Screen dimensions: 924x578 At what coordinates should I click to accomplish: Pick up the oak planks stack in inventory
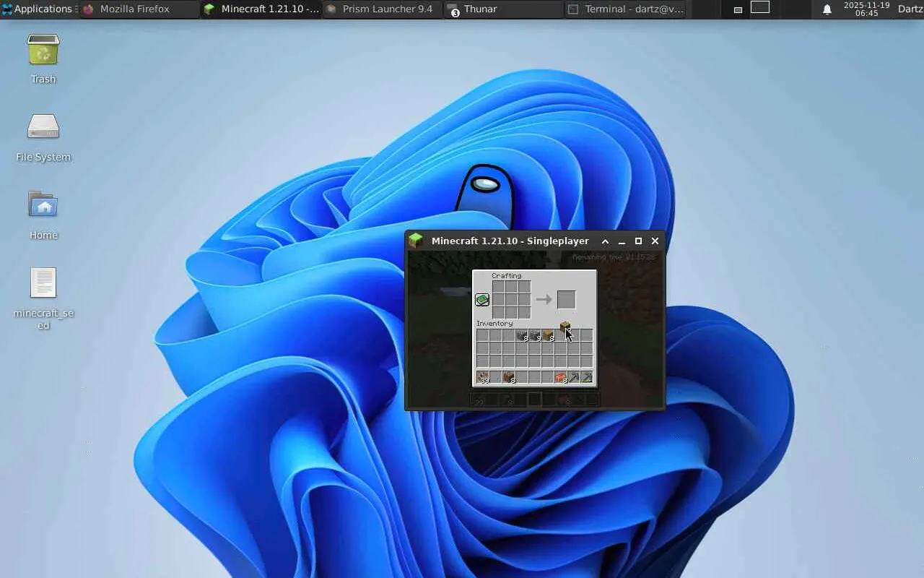click(x=548, y=335)
